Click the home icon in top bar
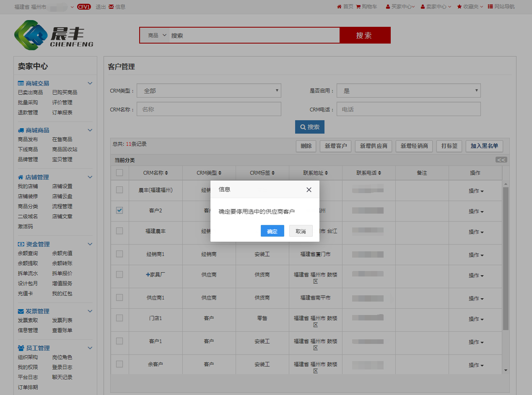 339,7
